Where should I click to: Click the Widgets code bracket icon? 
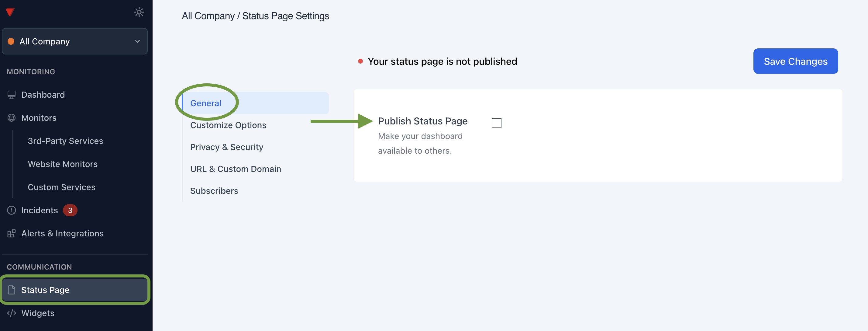[x=12, y=313]
